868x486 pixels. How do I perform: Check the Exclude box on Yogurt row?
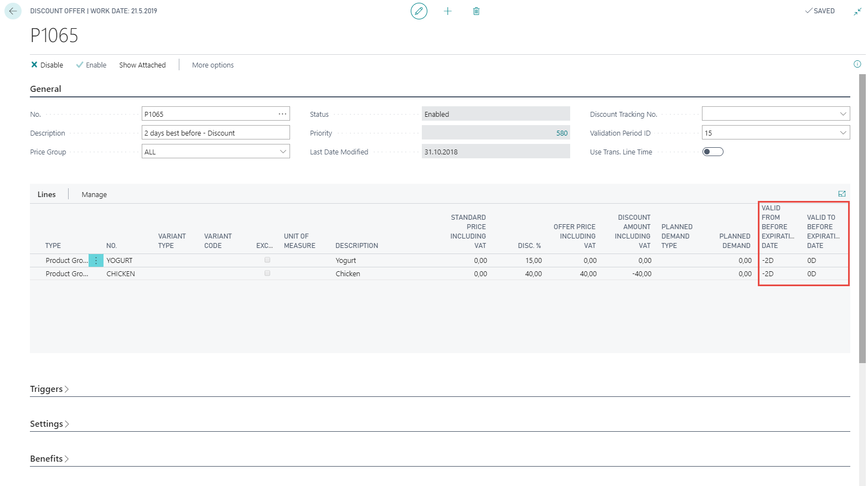267,260
